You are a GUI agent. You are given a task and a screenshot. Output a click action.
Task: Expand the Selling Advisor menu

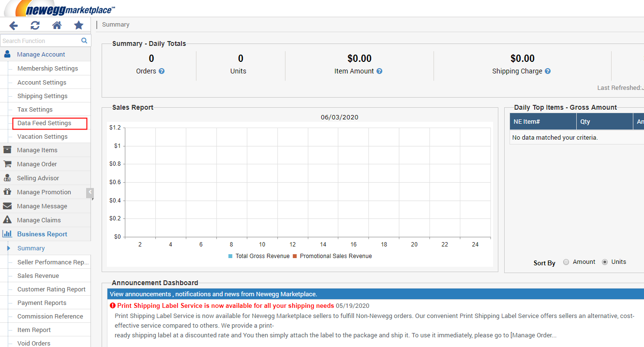[45, 178]
